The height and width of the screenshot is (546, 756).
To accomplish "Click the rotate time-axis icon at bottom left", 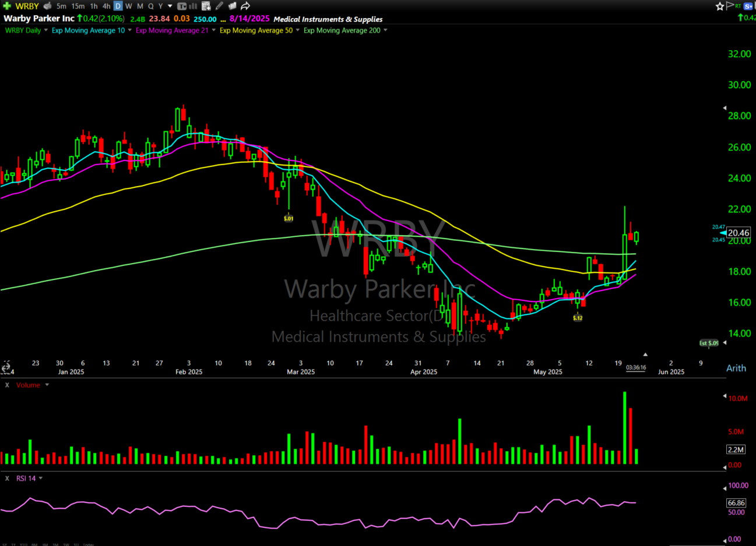I will click(x=6, y=367).
